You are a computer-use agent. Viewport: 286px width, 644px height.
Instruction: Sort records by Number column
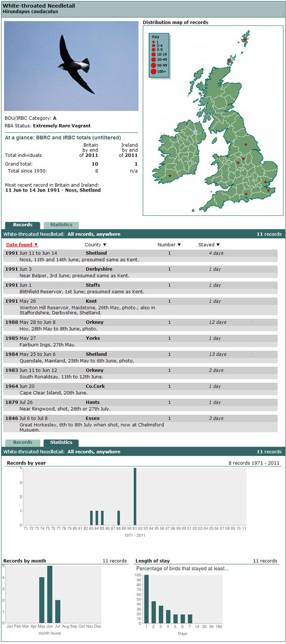pos(169,245)
